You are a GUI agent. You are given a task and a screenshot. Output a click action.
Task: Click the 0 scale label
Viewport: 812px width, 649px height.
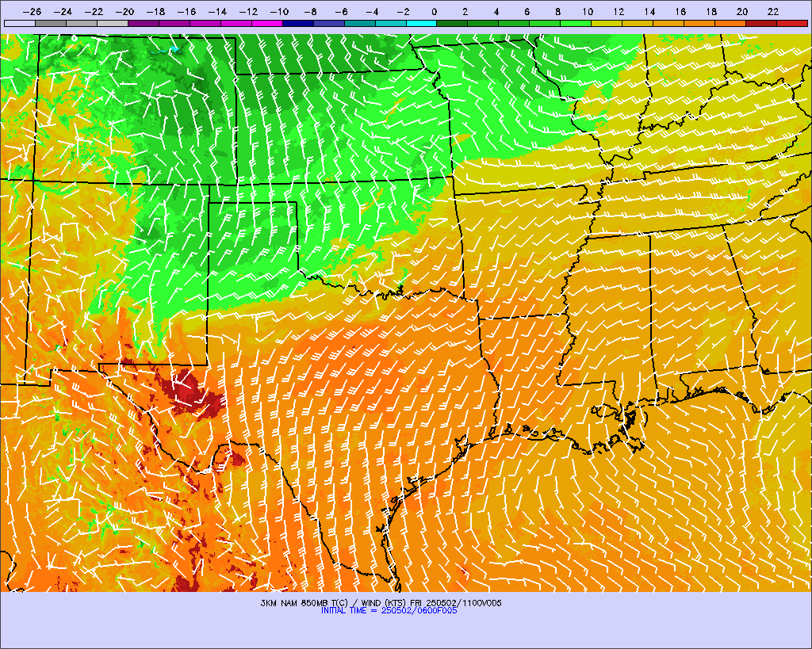point(434,11)
